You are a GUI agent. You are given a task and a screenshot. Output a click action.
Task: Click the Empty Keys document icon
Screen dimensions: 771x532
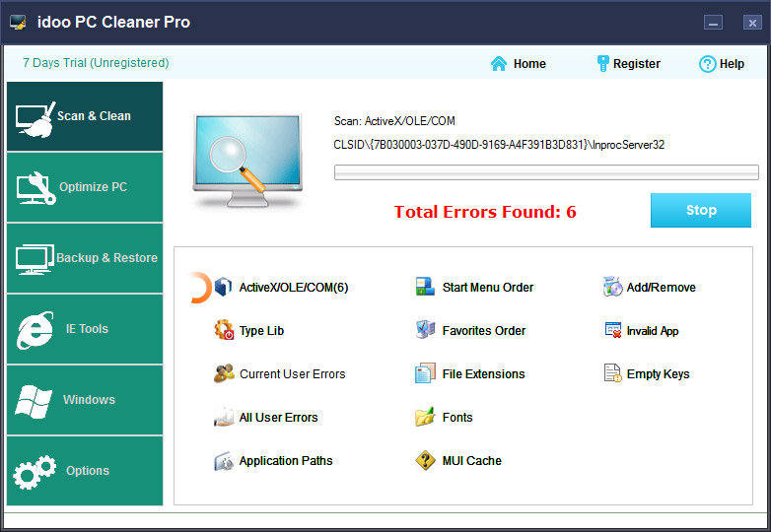tap(612, 374)
